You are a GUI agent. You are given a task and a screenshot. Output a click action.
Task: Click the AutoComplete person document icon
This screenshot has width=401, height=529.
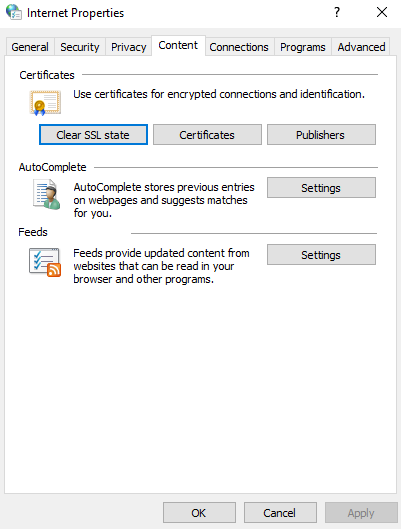pos(47,195)
